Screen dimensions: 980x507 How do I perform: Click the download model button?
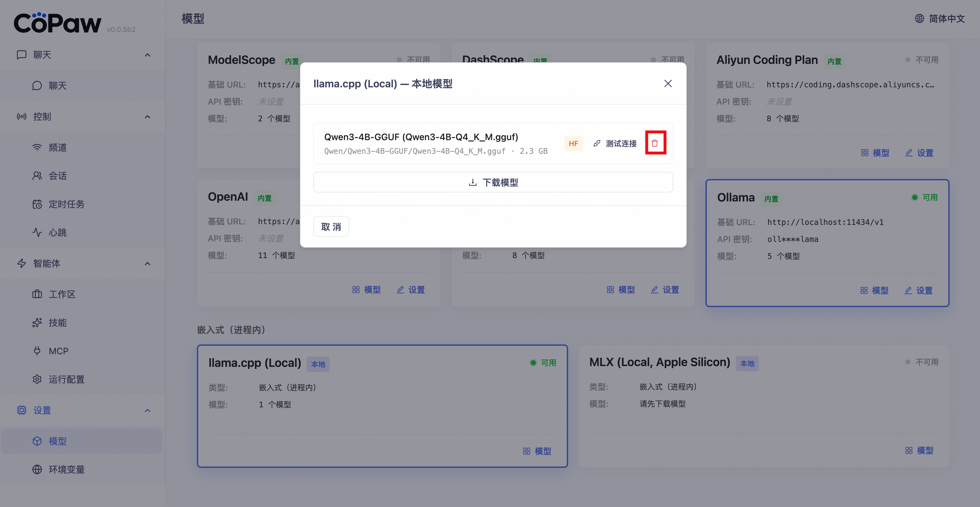(493, 183)
